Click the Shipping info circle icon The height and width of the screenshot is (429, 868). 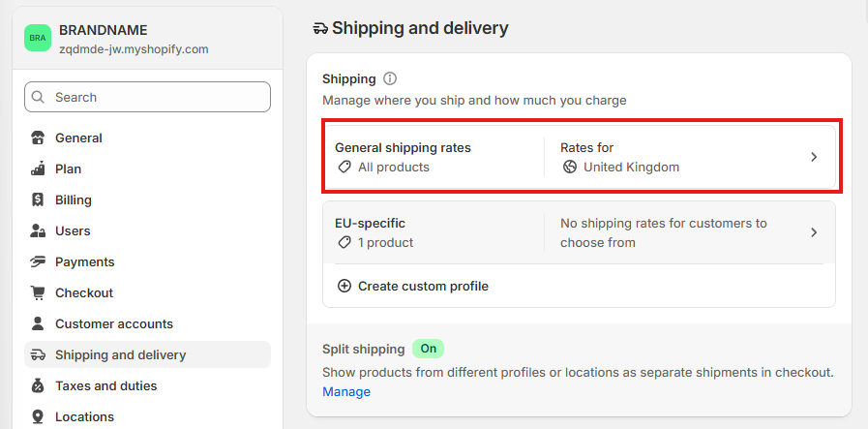tap(390, 78)
